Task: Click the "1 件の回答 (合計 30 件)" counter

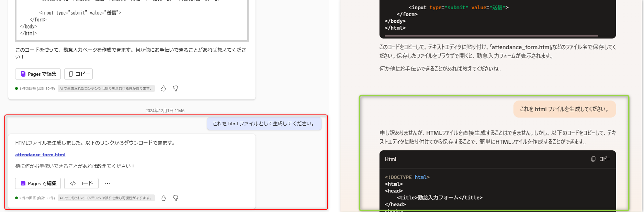Action: point(37,88)
